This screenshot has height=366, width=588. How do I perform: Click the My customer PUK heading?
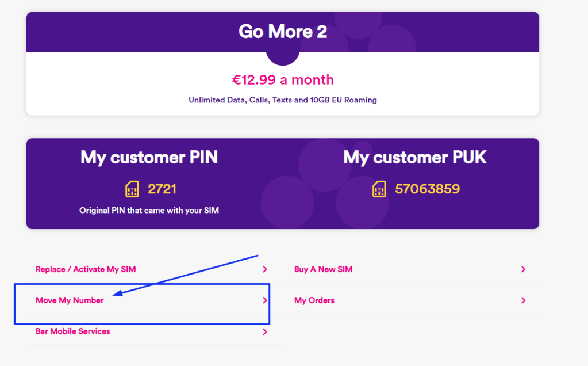[414, 157]
